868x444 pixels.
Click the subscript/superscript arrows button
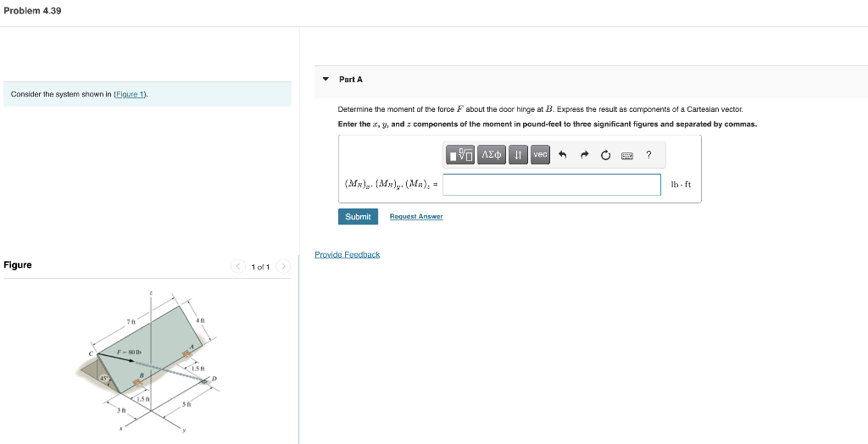pyautogui.click(x=518, y=155)
